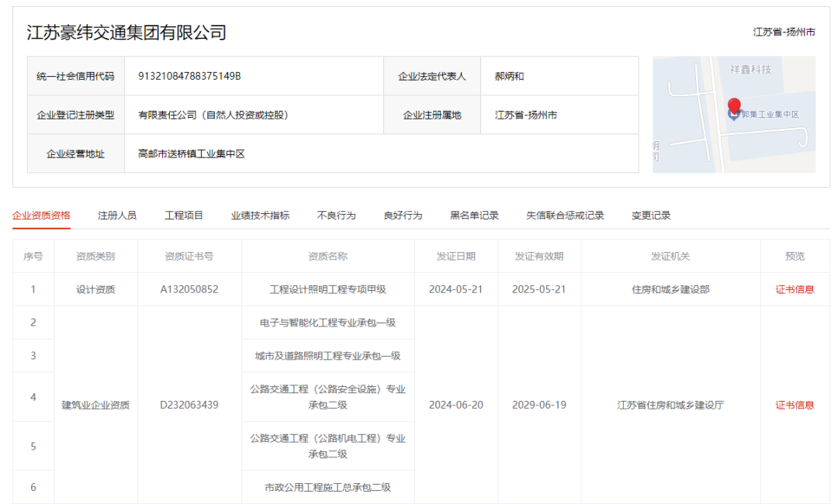Click the red location pin on the map

pyautogui.click(x=734, y=105)
